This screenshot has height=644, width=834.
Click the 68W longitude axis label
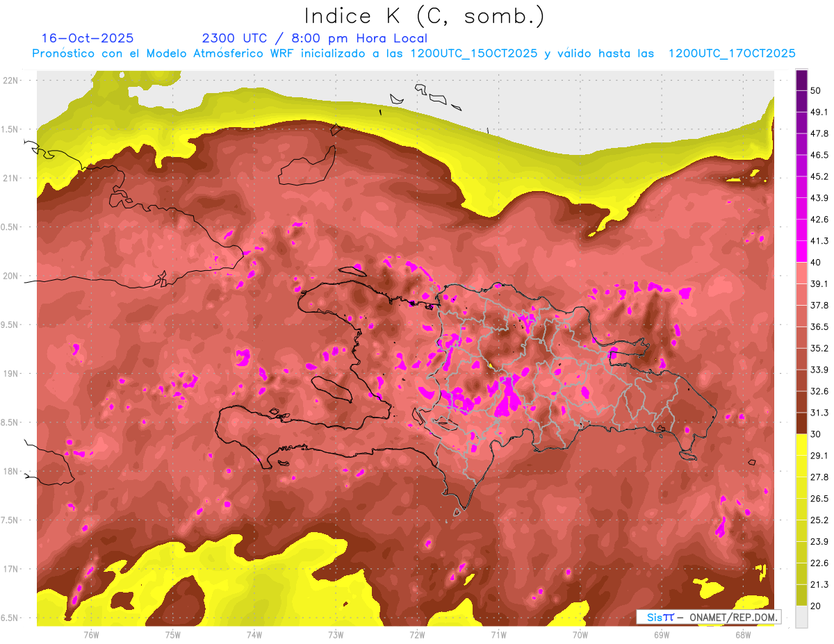pyautogui.click(x=742, y=635)
